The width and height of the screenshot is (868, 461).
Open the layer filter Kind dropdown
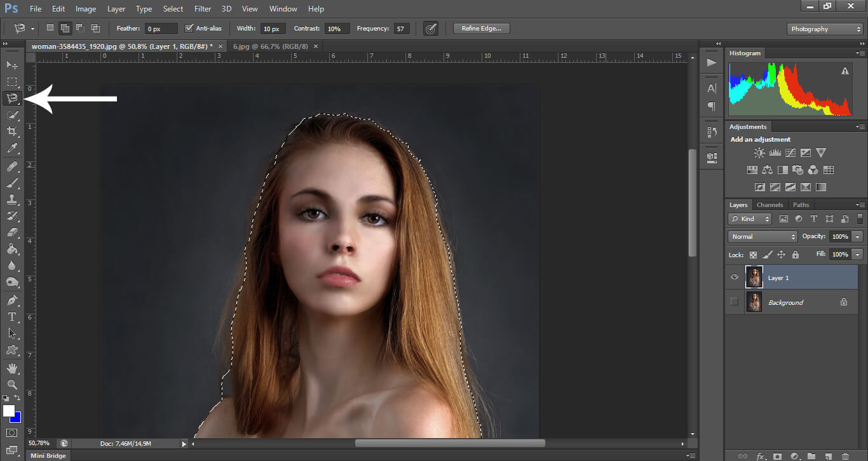[750, 218]
